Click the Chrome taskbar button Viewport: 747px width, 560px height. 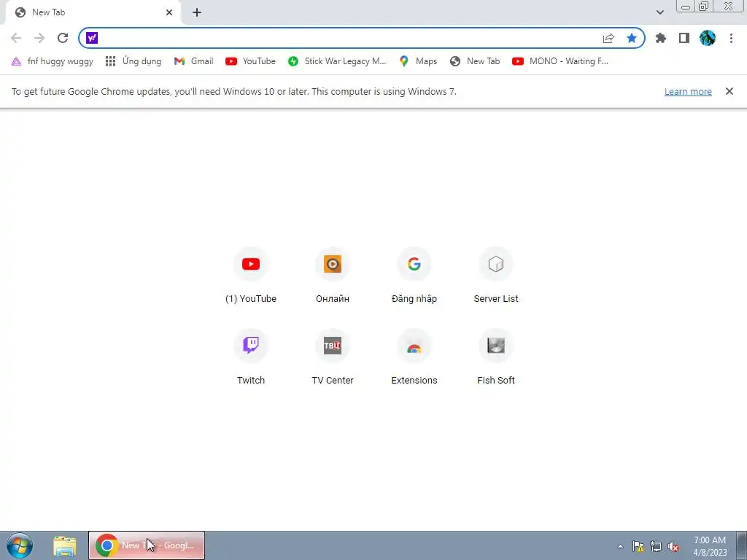click(x=147, y=545)
